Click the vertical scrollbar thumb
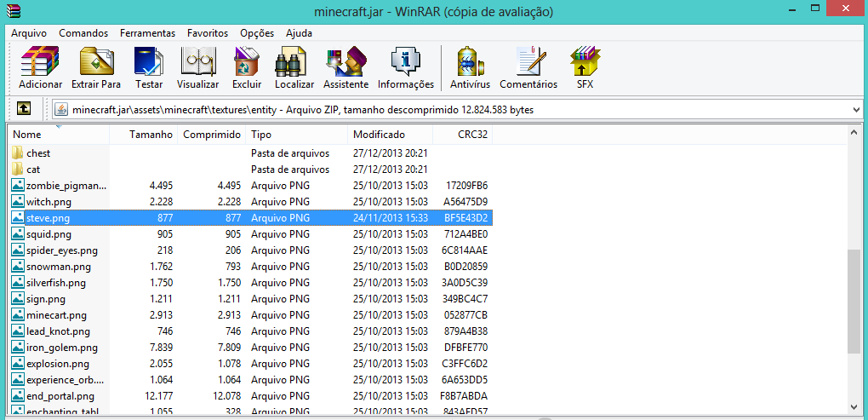The width and height of the screenshot is (868, 420). click(x=854, y=301)
